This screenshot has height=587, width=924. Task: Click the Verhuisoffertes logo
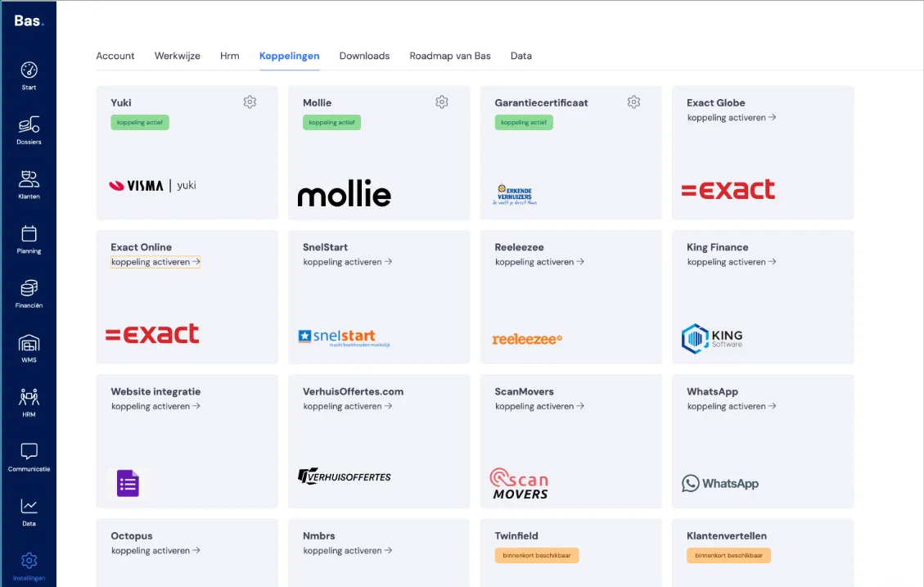[344, 476]
